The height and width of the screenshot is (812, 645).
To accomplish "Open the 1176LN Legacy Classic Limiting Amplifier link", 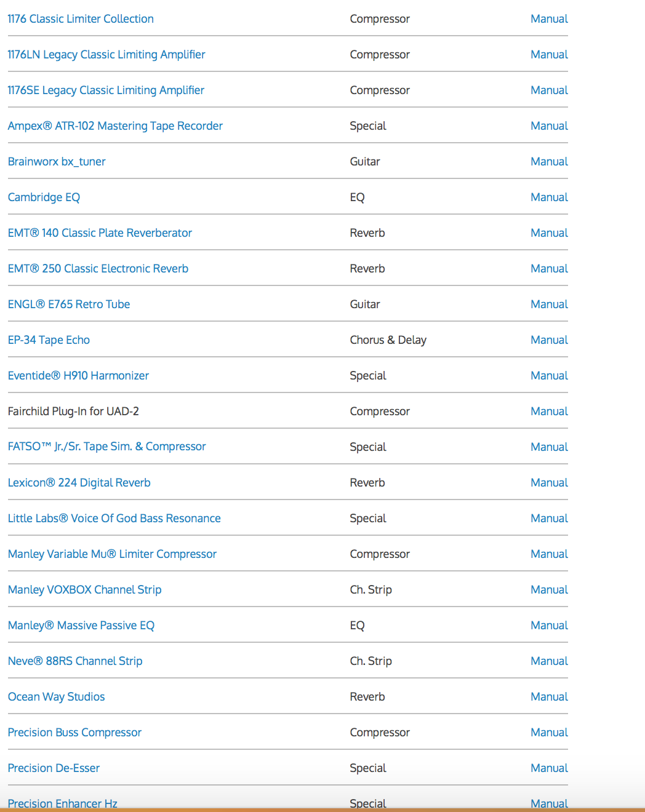I will 106,55.
